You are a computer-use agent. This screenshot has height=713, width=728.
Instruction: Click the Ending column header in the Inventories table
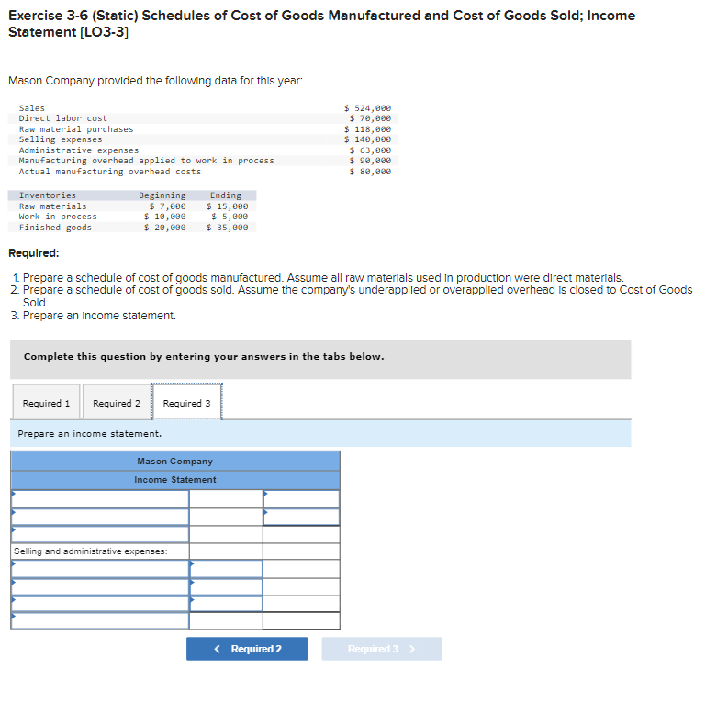point(226,195)
